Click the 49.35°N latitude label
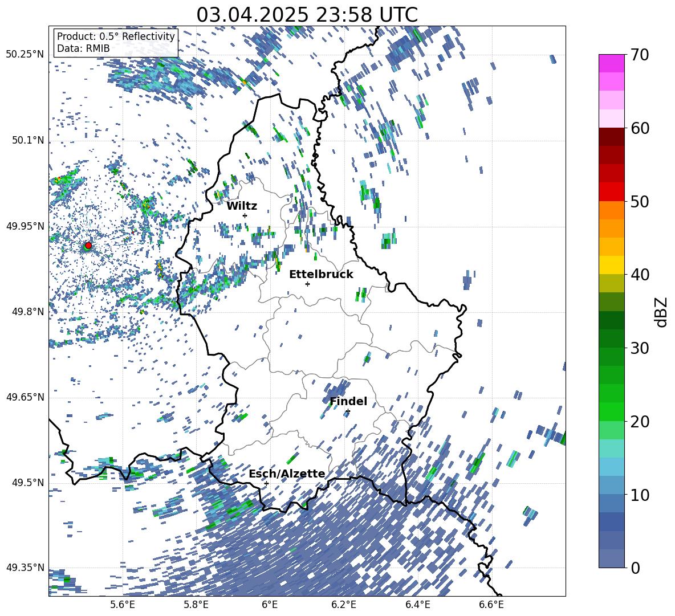Viewport: 675px width, 616px height. click(x=25, y=568)
